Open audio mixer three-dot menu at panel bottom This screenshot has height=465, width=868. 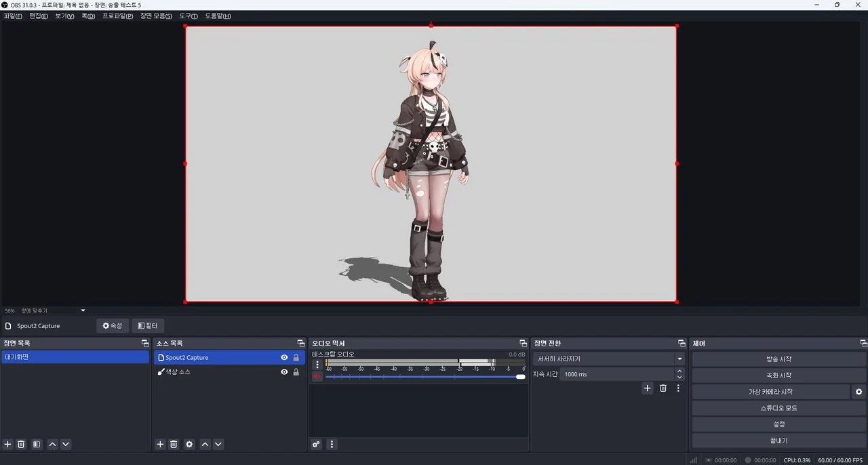[x=332, y=444]
